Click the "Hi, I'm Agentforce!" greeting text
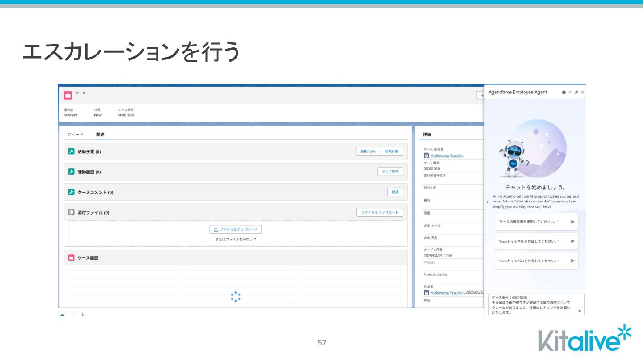The height and width of the screenshot is (362, 644). pos(536,201)
